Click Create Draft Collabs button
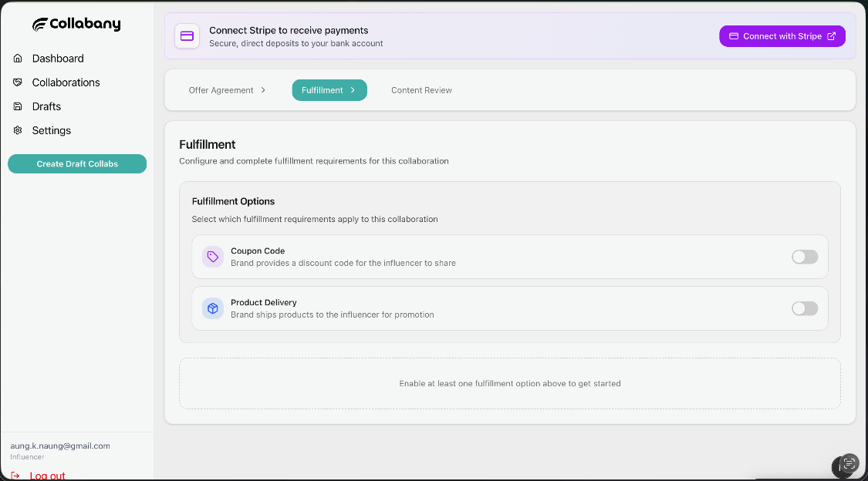The height and width of the screenshot is (481, 868). coord(77,163)
